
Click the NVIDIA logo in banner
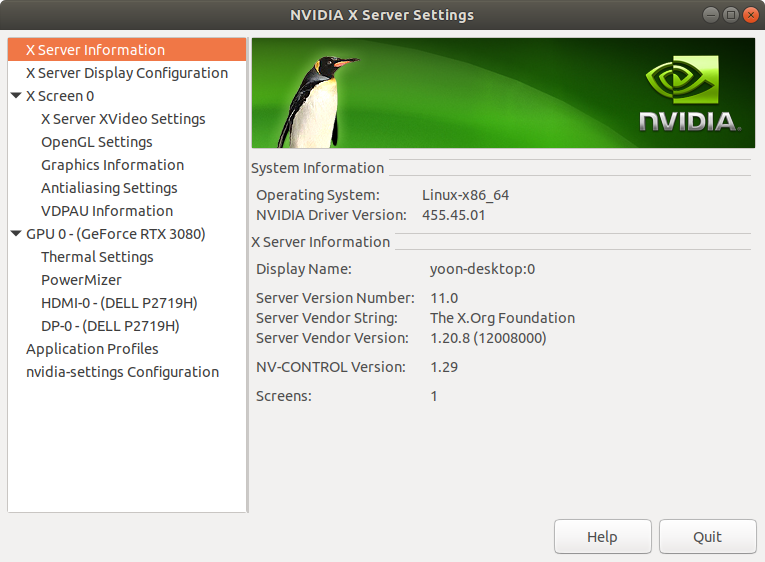(x=690, y=94)
